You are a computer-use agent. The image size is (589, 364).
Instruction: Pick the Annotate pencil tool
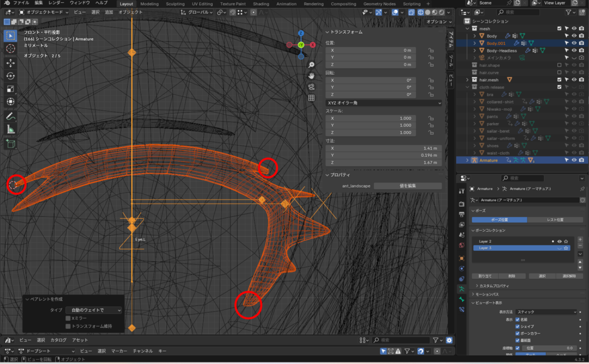(10, 116)
